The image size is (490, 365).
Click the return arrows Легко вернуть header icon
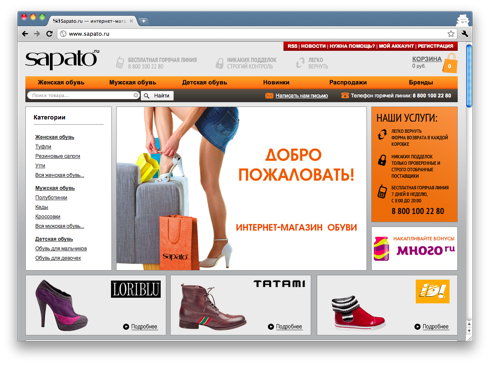pyautogui.click(x=300, y=63)
